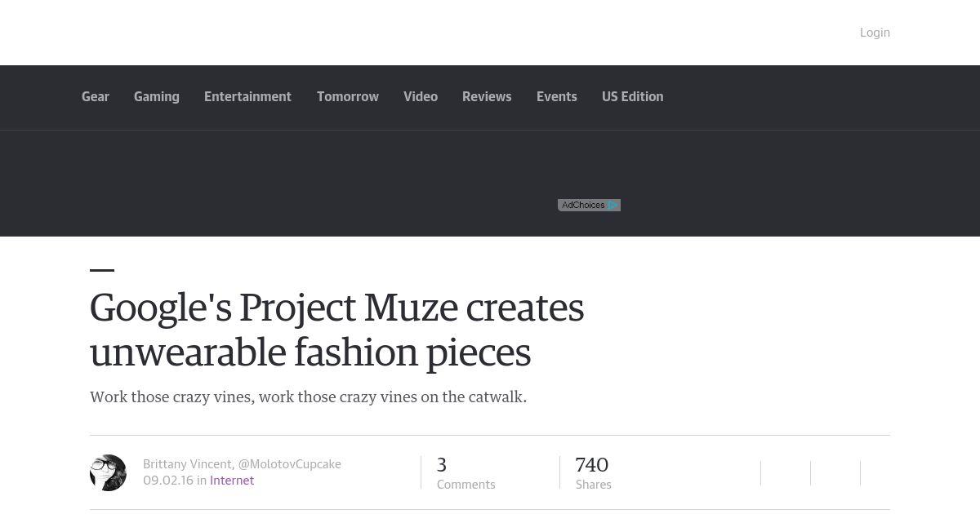Viewport: 980px width, 514px height.
Task: Open the Entertainment menu item
Action: (x=247, y=96)
